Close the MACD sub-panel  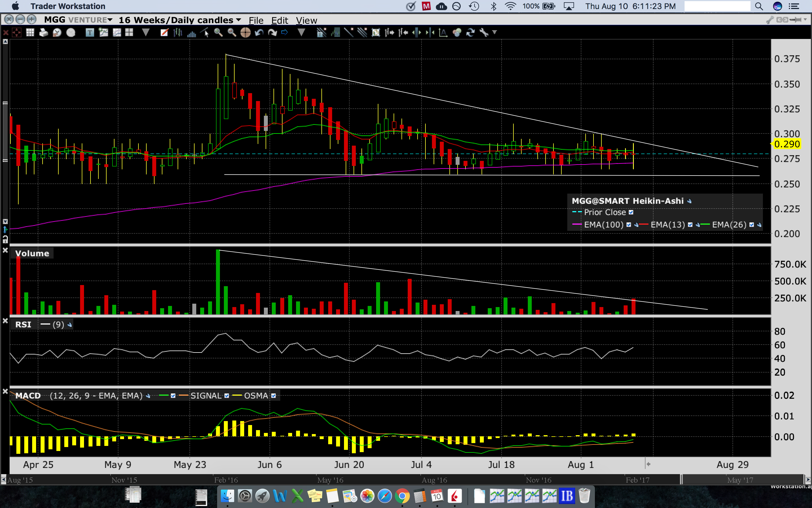tap(5, 391)
